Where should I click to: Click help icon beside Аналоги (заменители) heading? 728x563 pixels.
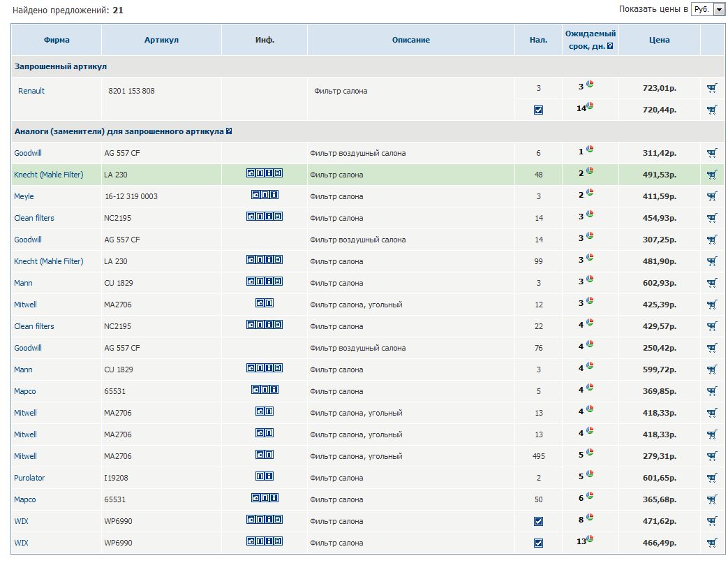(229, 131)
